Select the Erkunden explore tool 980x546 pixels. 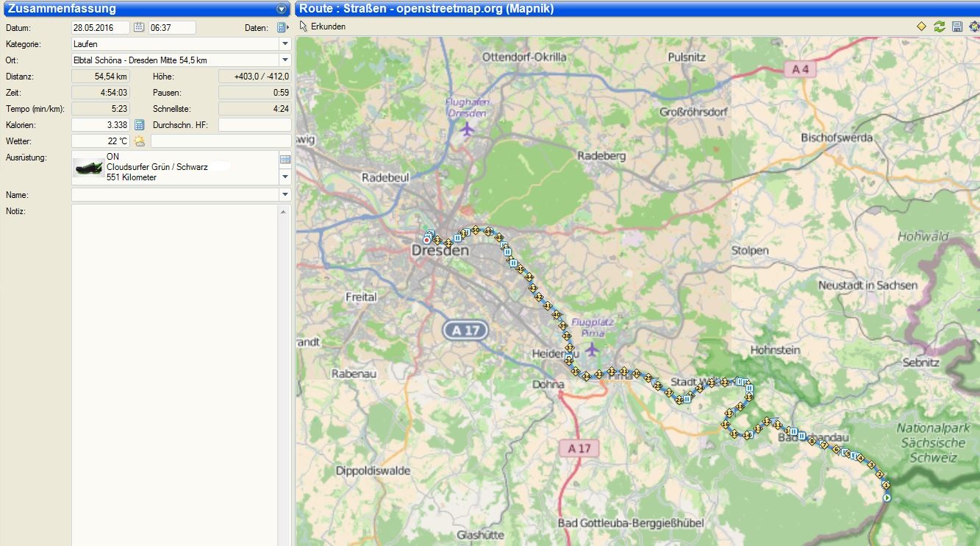[x=322, y=26]
